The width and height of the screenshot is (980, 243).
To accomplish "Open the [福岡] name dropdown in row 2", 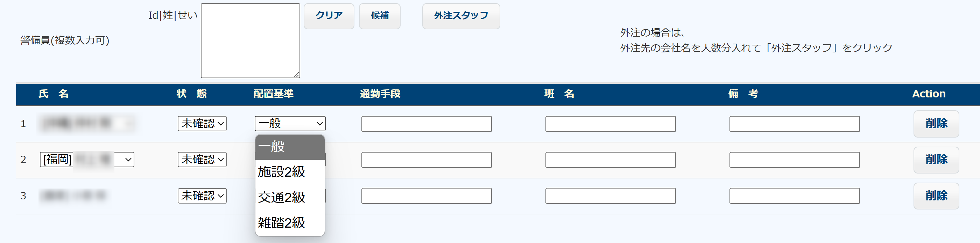I will pyautogui.click(x=87, y=160).
